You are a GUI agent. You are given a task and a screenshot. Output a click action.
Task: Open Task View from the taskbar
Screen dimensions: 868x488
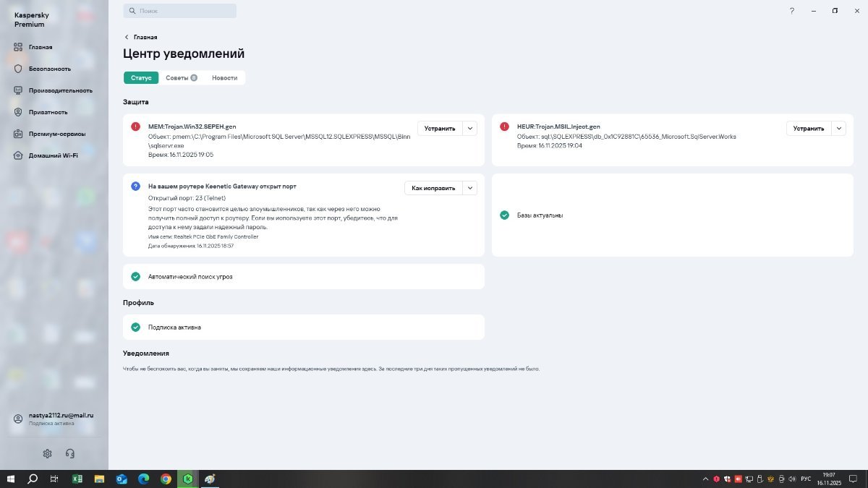[54, 479]
